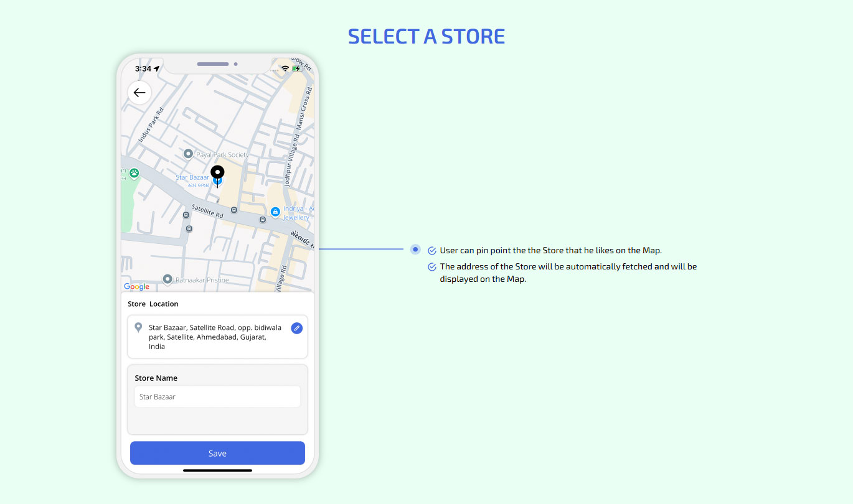Click the home indicator bar below Save
Viewport: 853px width, 504px height.
(217, 470)
